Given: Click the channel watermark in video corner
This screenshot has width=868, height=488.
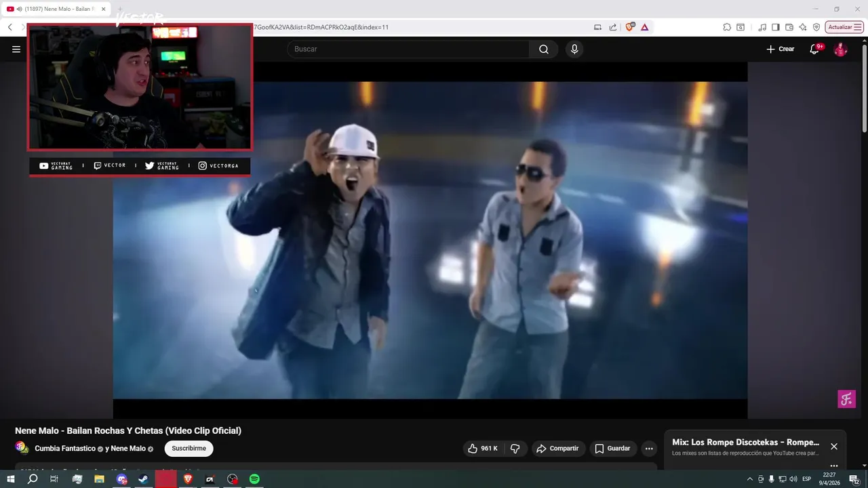Looking at the screenshot, I should 846,399.
